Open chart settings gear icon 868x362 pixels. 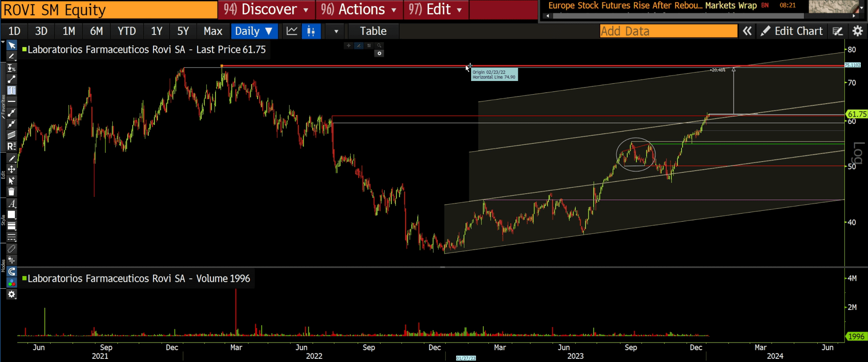[857, 31]
